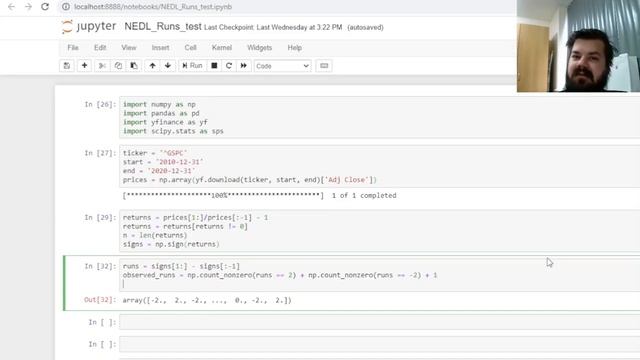Click the webcam video overlay

(578, 46)
